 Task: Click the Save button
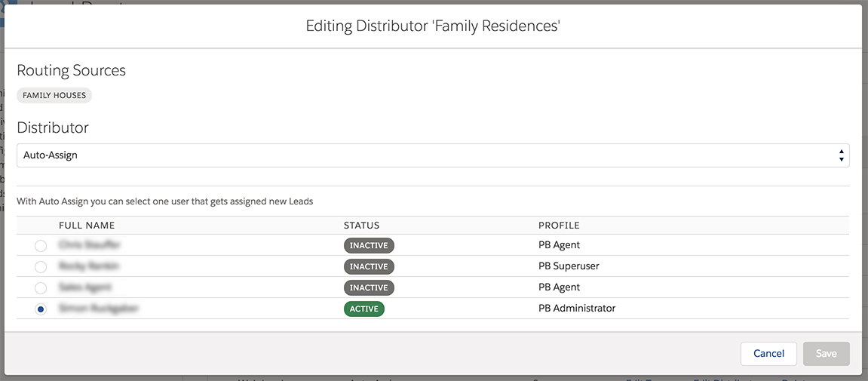click(826, 353)
